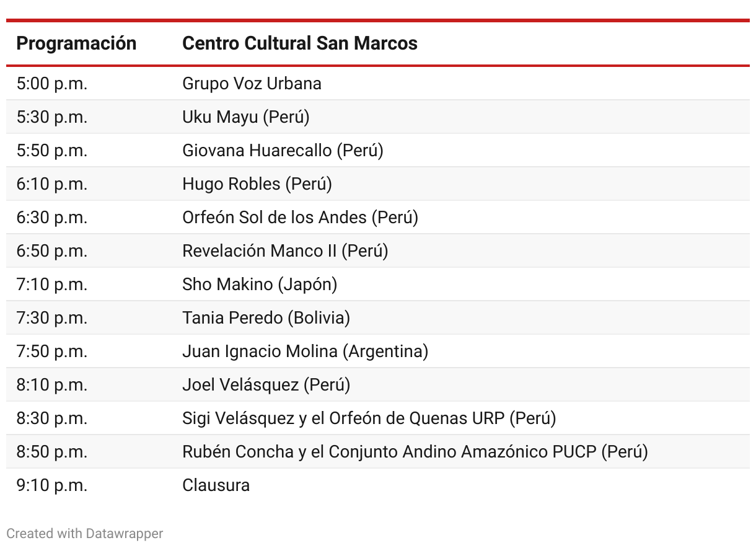Click the Joel Velásquez (Perú) entry
This screenshot has width=756, height=548.
(x=266, y=385)
